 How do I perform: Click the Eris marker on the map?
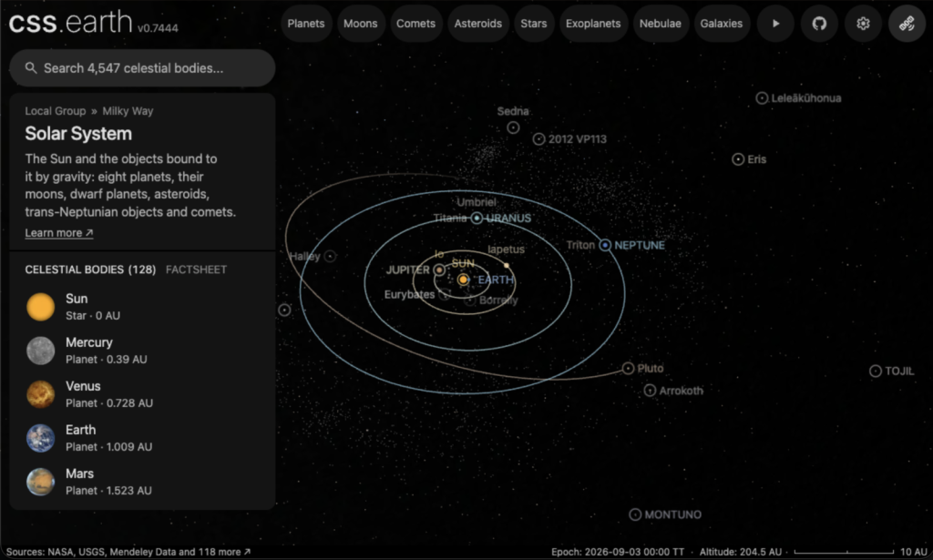(738, 159)
